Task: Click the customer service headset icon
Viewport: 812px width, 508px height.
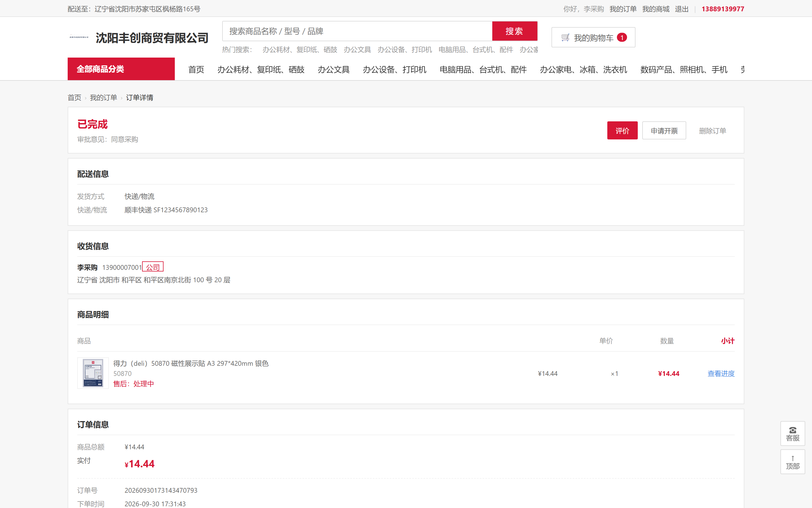Action: [793, 430]
